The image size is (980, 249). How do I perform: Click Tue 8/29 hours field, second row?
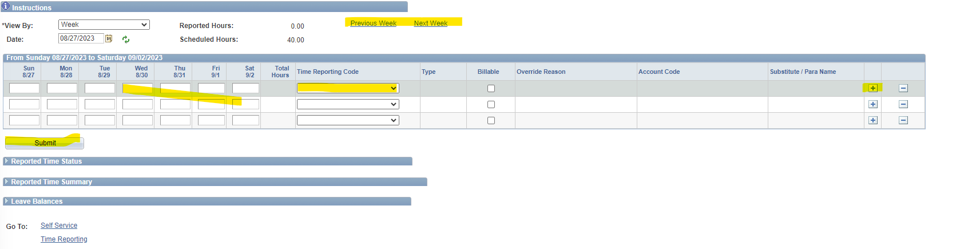pyautogui.click(x=100, y=104)
